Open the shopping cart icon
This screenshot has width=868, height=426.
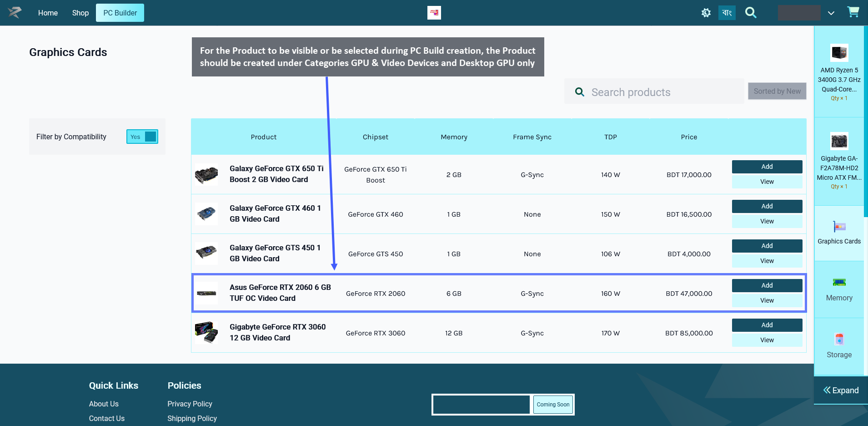pos(853,12)
